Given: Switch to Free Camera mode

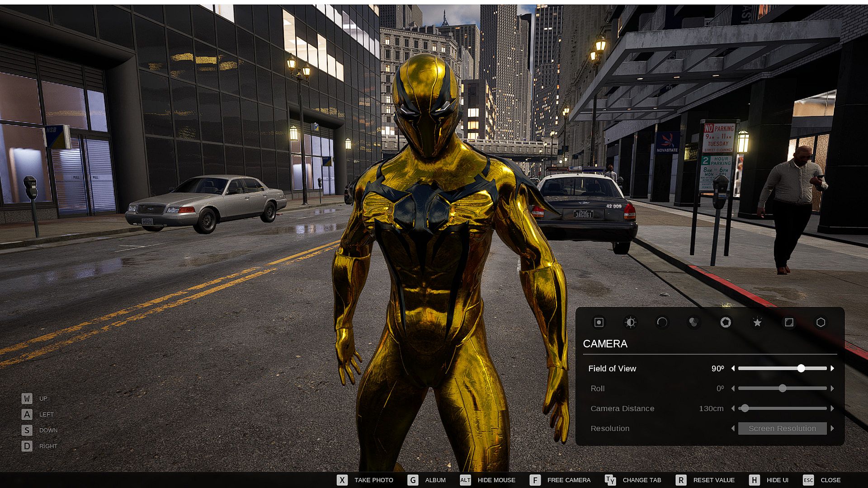Looking at the screenshot, I should click(x=560, y=480).
